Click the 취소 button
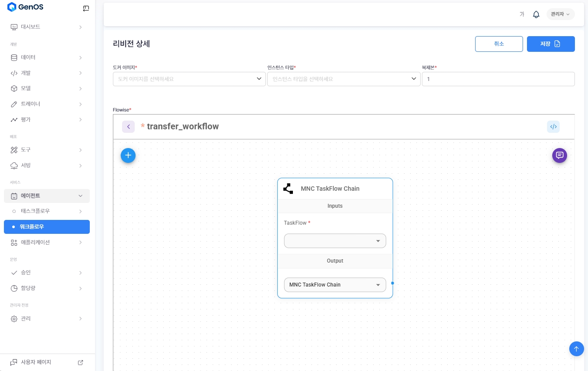588x371 pixels. tap(499, 44)
